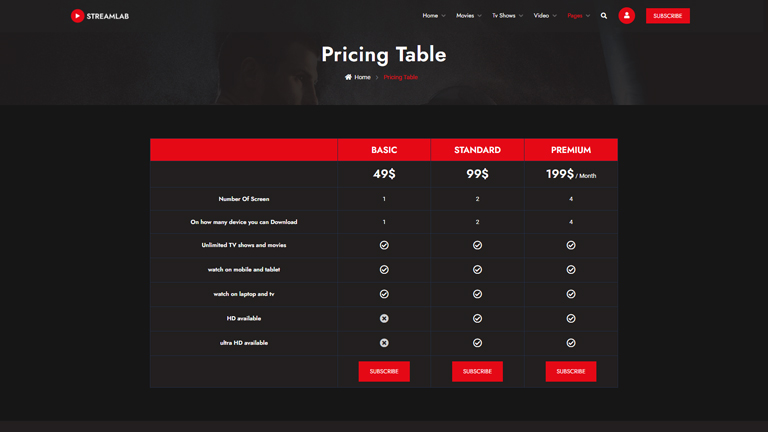Click Basic plan watch on mobile checkmark
Viewport: 768px width, 432px height.
point(384,270)
